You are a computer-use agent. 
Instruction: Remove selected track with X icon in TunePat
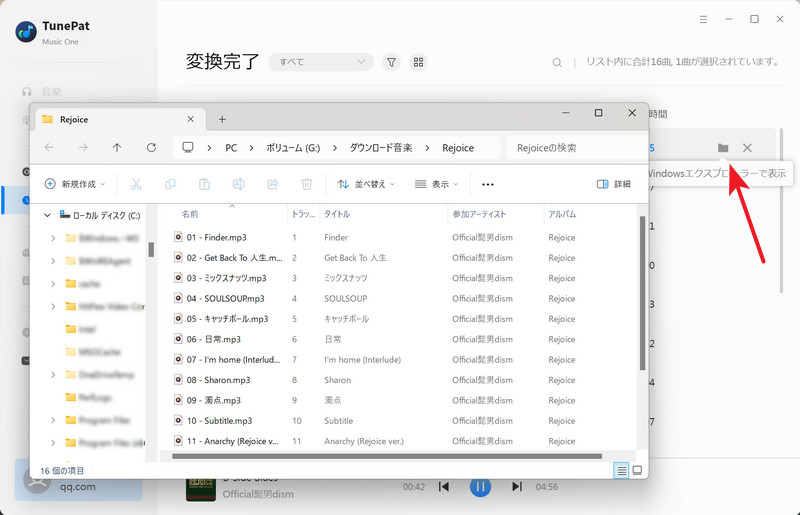coord(747,148)
